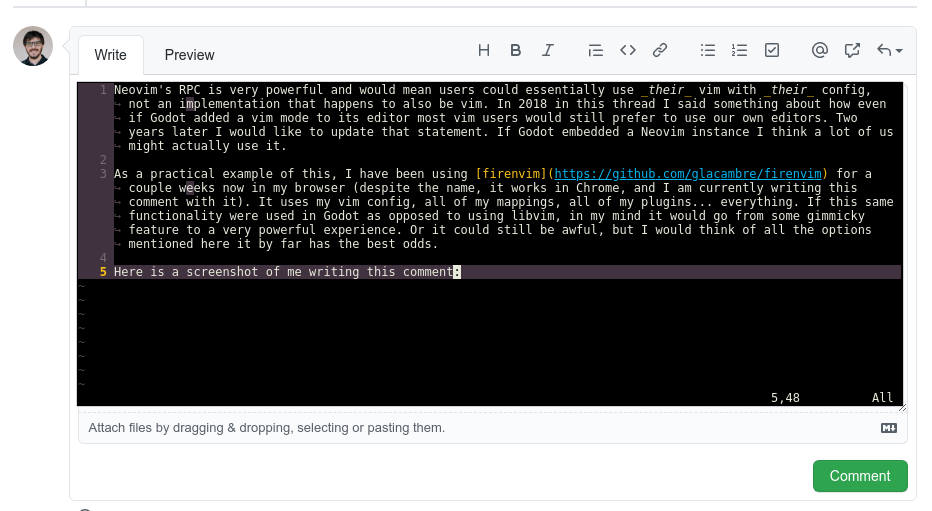This screenshot has width=932, height=511.
Task: Click line number 1 in the gutter
Action: 103,90
